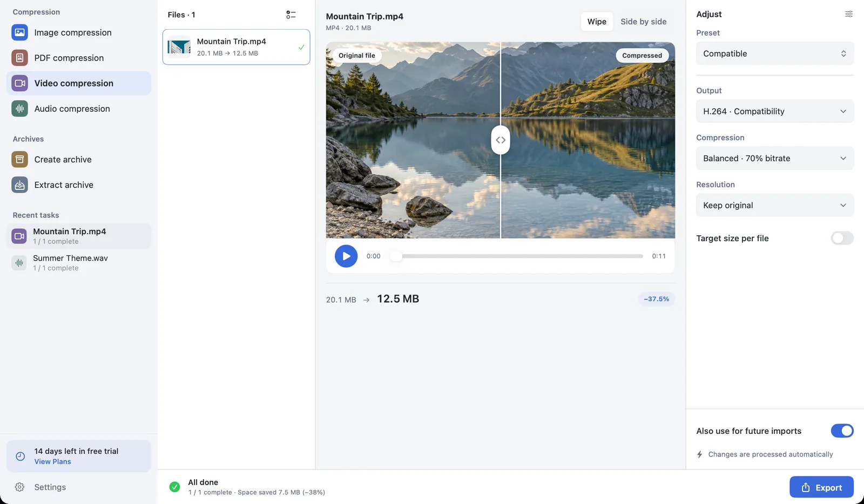Toggle file list selection mode icon
The height and width of the screenshot is (504, 864).
tap(291, 15)
